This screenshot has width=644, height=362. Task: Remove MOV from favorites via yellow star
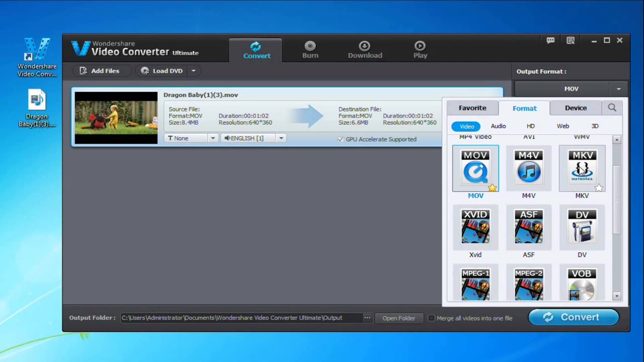(492, 188)
